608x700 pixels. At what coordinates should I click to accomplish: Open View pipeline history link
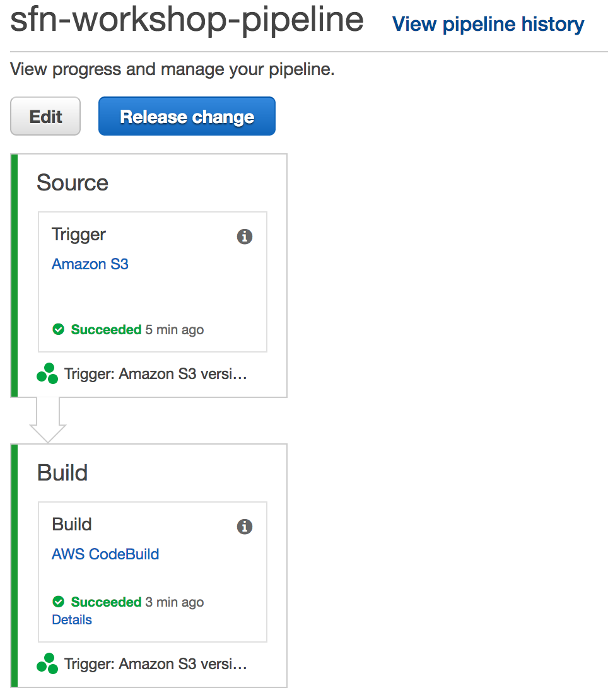(488, 24)
